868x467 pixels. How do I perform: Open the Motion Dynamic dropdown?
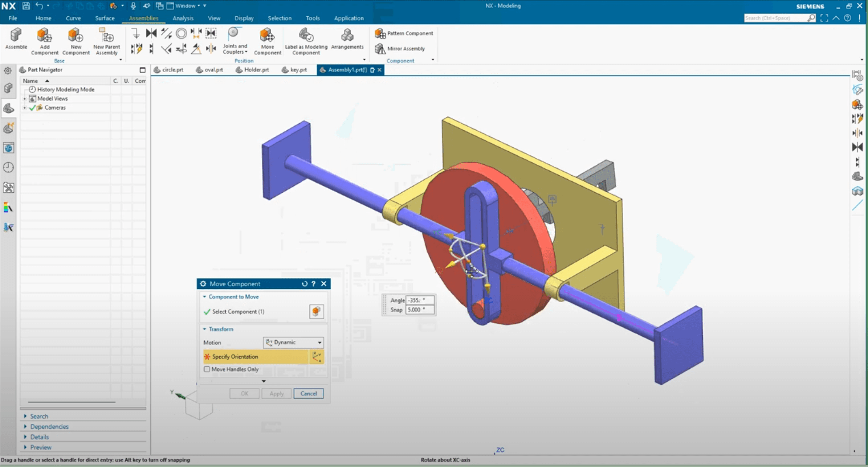coord(293,342)
